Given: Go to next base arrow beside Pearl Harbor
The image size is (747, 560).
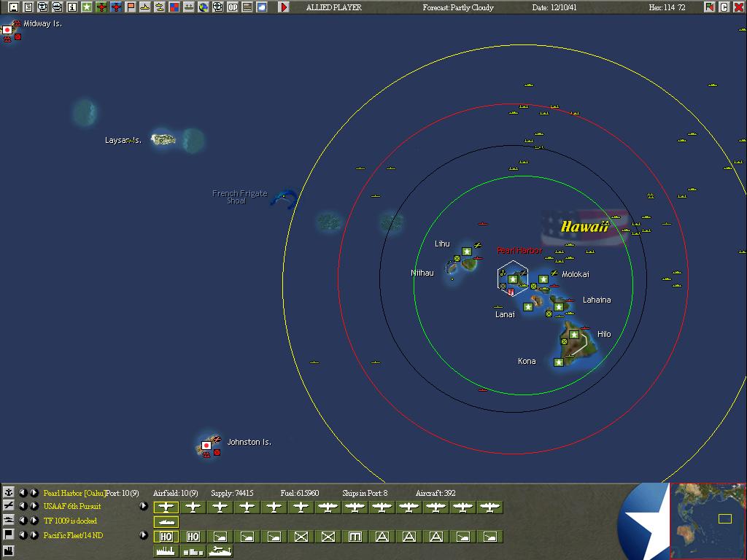Looking at the screenshot, I should [34, 493].
